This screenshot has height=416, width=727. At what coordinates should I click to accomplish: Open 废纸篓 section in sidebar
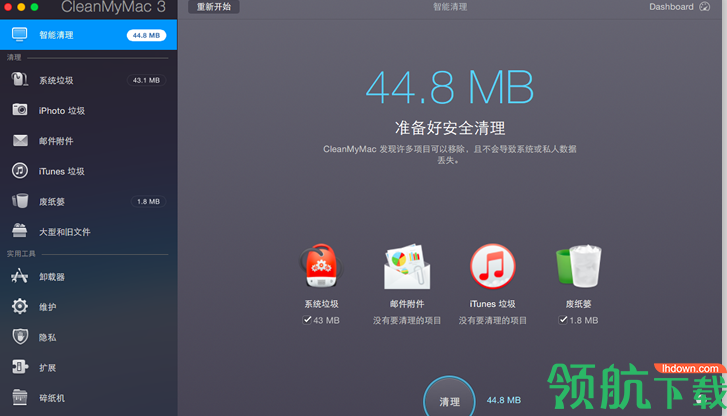click(88, 201)
